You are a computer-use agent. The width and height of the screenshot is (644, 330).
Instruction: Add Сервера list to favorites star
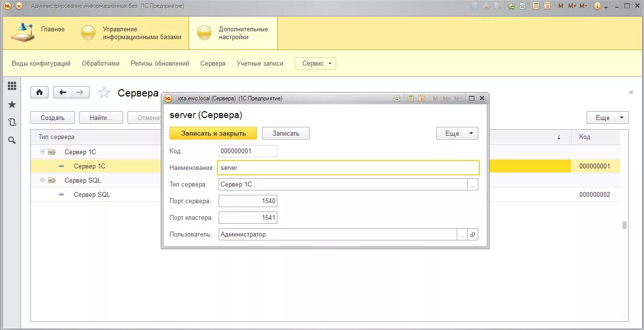[x=104, y=93]
